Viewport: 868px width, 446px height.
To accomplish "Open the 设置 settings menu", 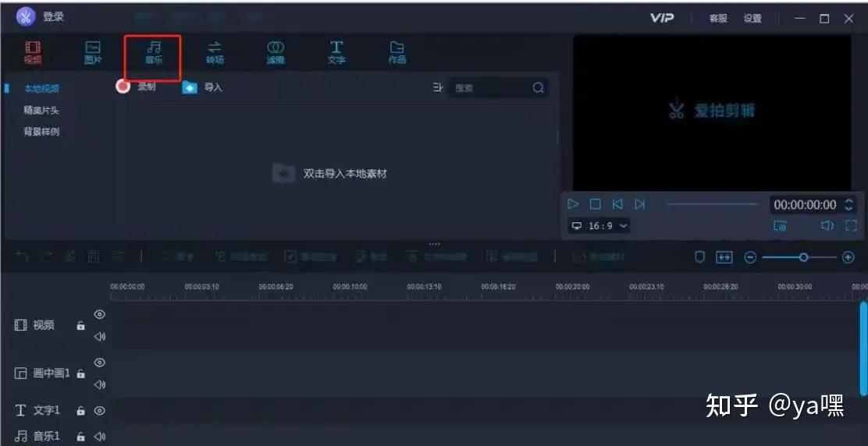I will [x=752, y=18].
